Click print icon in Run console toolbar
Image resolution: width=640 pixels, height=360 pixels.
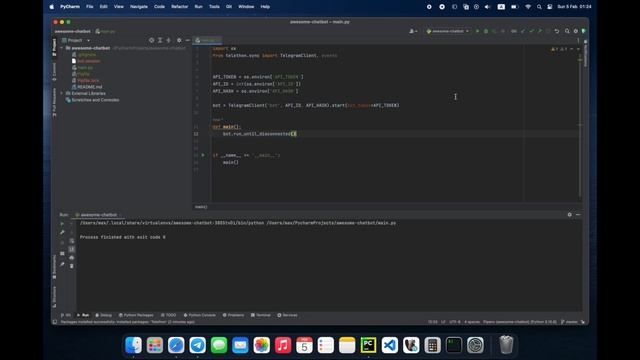pyautogui.click(x=72, y=258)
